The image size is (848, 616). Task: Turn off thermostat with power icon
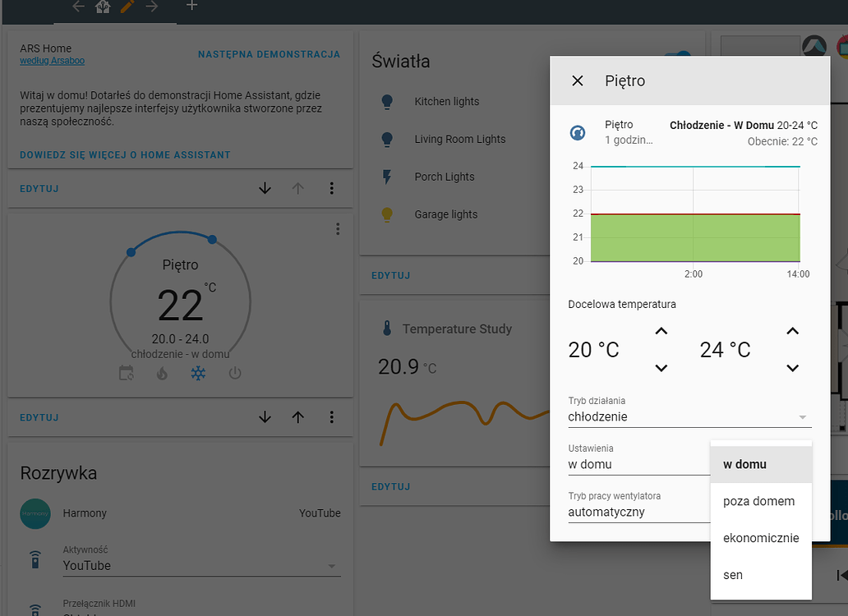tap(235, 373)
